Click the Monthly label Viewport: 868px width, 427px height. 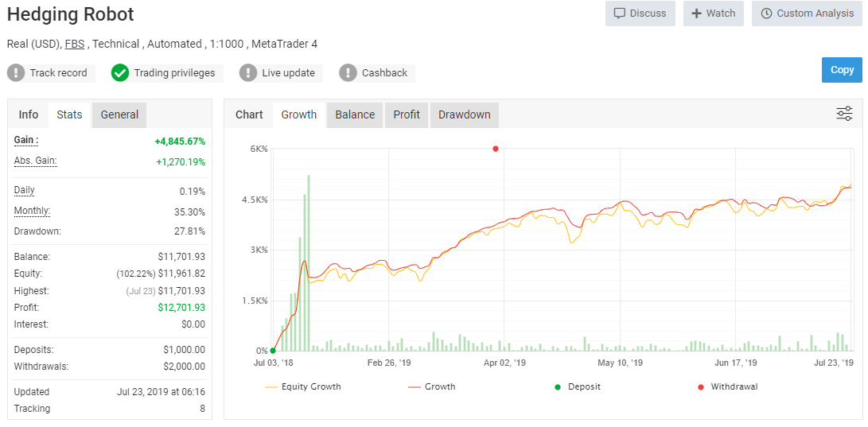(32, 211)
